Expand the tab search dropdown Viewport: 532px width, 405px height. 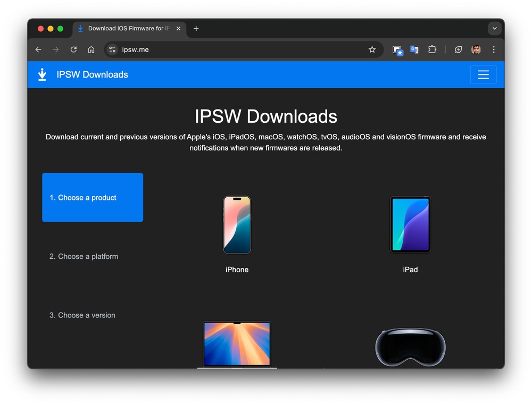494,29
